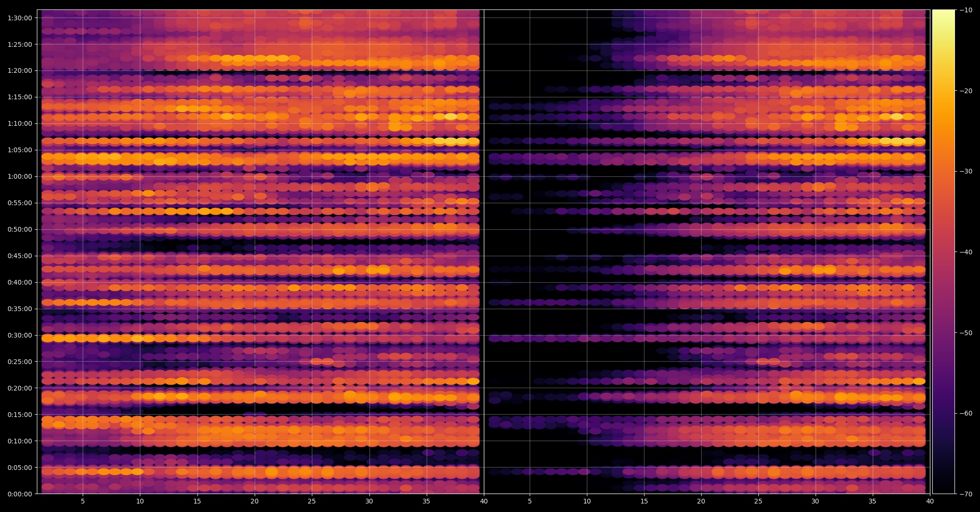The image size is (980, 512).
Task: Click the bright yellow top of colorbar
Action: point(943,14)
